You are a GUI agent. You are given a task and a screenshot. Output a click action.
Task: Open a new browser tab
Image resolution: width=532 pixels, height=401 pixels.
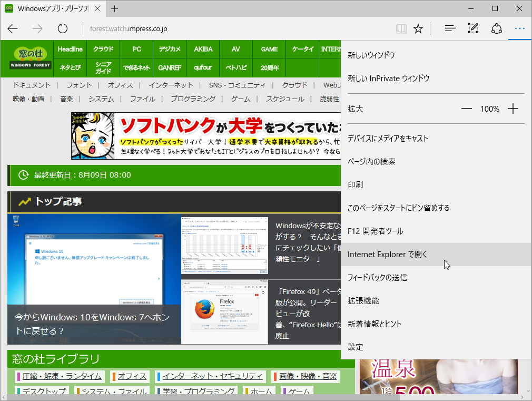point(115,8)
